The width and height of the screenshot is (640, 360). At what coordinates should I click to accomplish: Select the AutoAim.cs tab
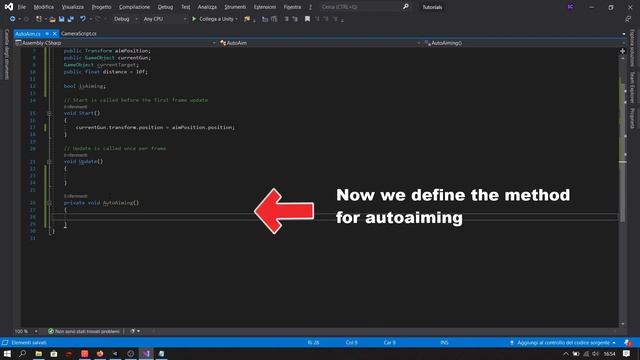coord(28,33)
